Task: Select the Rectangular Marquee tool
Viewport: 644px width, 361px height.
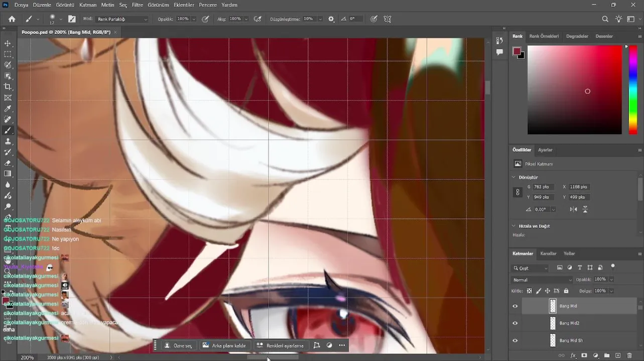Action: [8, 54]
